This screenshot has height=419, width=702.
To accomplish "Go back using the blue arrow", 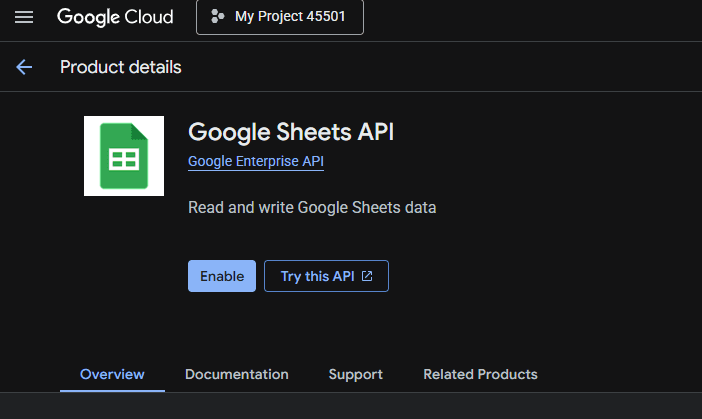I will pyautogui.click(x=24, y=67).
